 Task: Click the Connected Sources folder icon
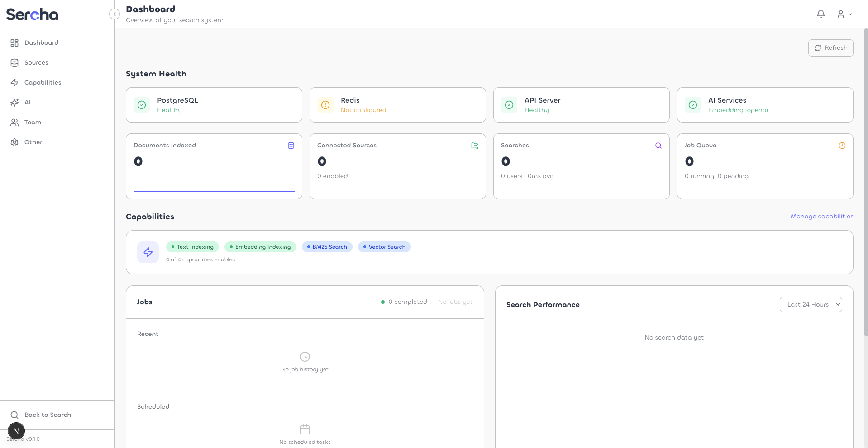pos(474,146)
